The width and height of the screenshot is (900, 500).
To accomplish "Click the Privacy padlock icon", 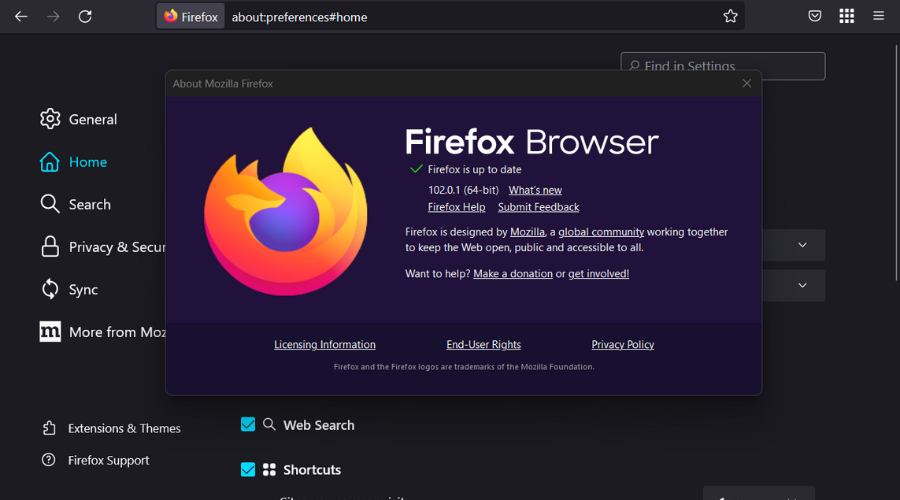I will click(50, 246).
